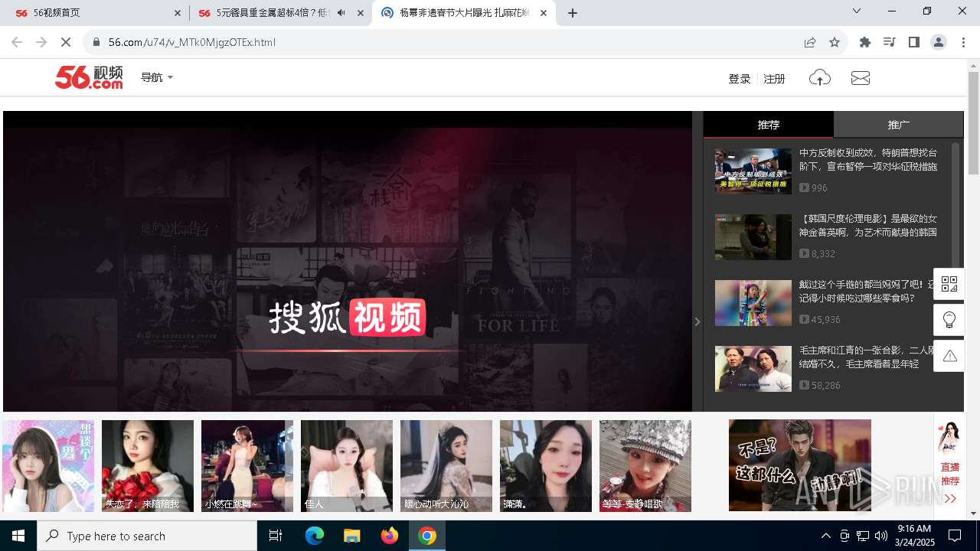Expand the 导航 dropdown
Screen dimensions: 980x551
pos(157,77)
